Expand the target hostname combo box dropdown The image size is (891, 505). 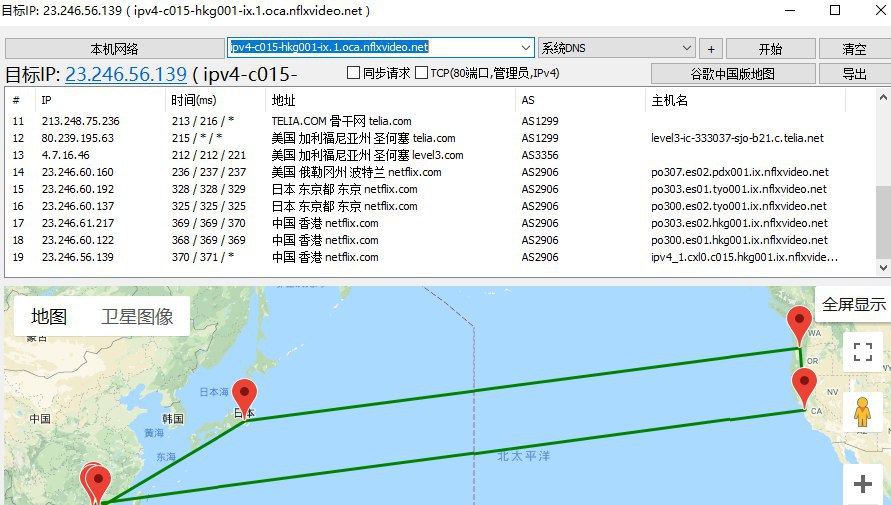(x=526, y=47)
